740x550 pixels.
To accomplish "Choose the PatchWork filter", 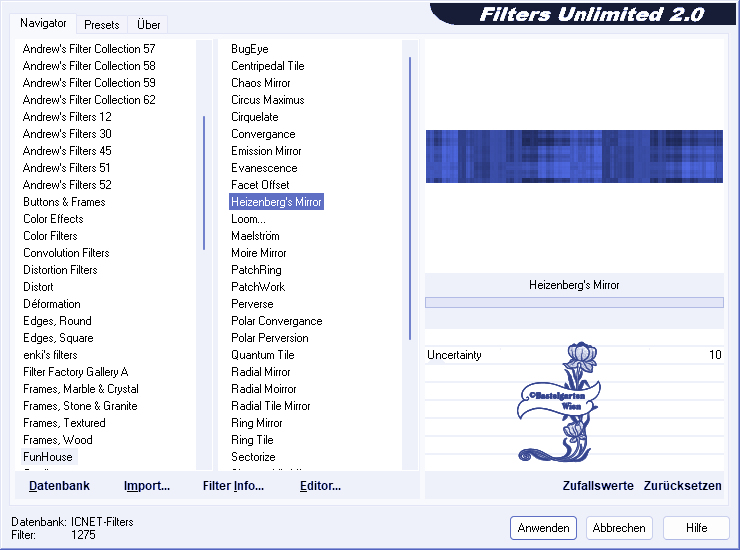I will (258, 287).
